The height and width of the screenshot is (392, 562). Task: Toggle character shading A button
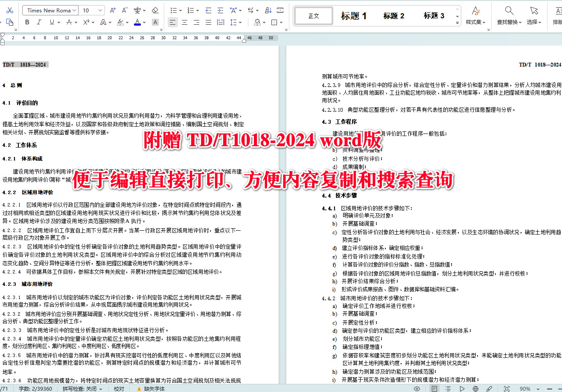[155, 22]
